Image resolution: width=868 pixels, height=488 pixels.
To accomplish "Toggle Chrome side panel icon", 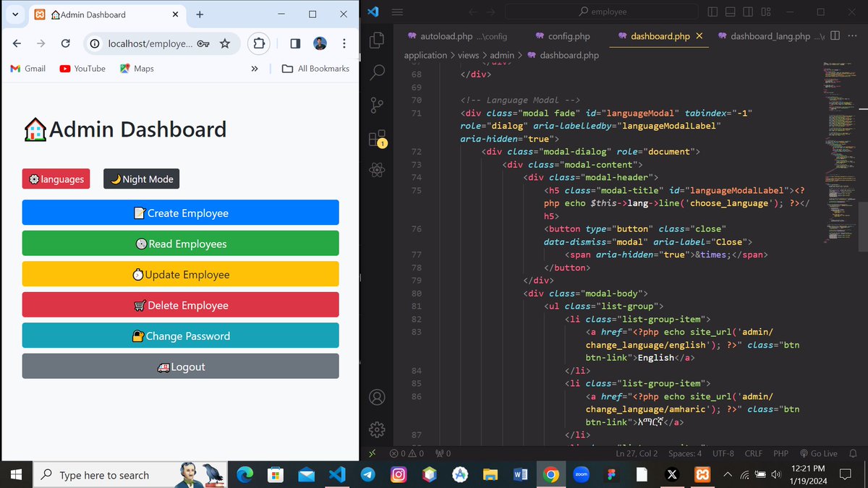I will point(295,43).
